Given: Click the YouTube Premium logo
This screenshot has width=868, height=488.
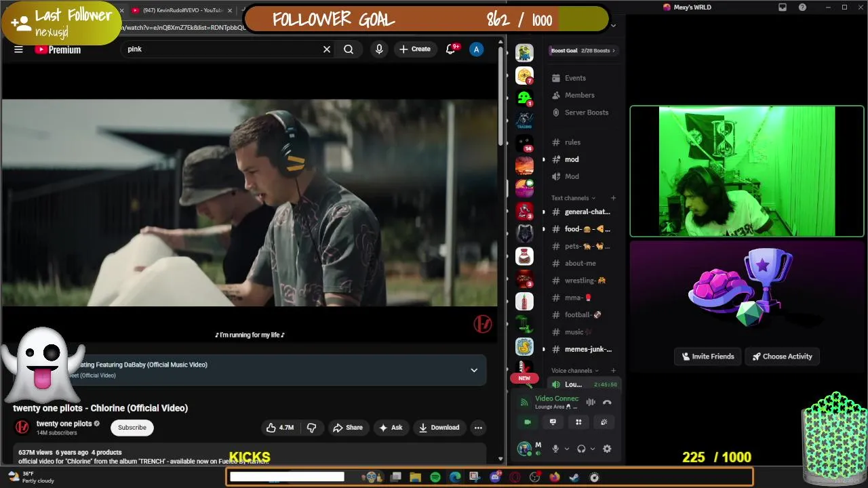Looking at the screenshot, I should (58, 49).
